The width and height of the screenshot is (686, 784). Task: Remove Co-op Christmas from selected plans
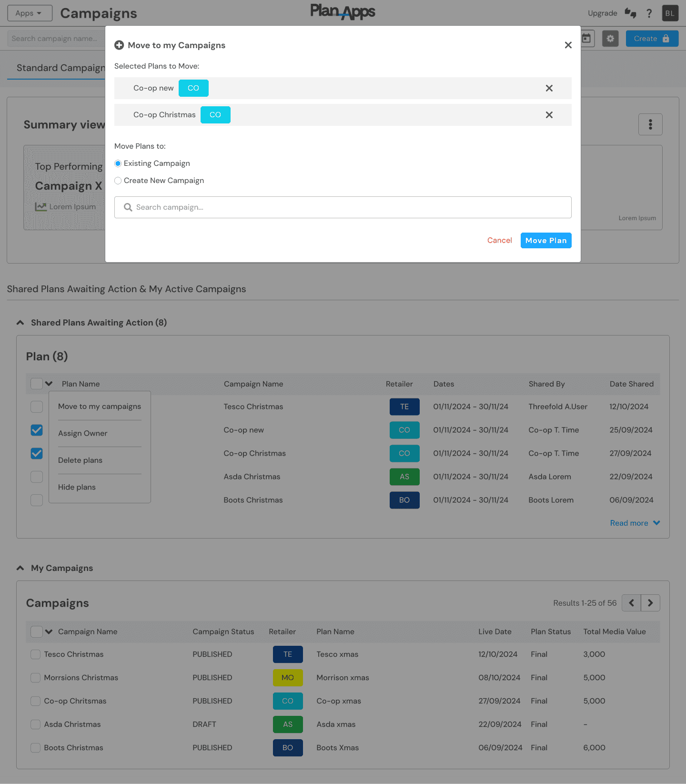click(x=549, y=115)
